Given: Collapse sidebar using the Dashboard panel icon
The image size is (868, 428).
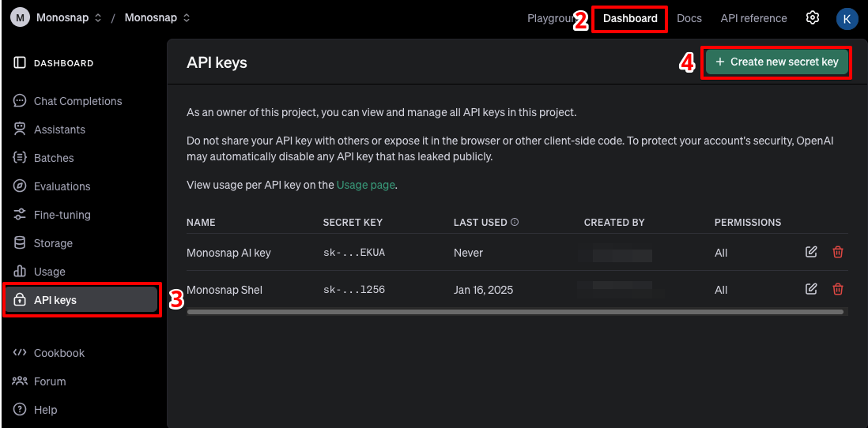Looking at the screenshot, I should click(20, 63).
